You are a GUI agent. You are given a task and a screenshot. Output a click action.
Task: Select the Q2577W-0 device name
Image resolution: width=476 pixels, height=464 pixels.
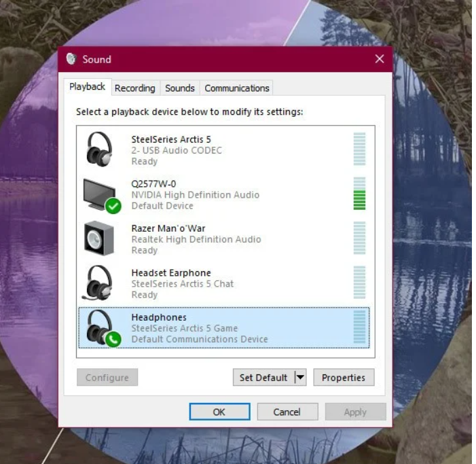click(153, 183)
